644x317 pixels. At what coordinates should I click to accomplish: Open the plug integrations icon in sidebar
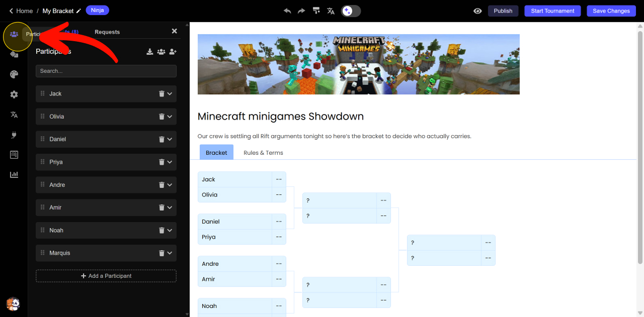coord(14,135)
